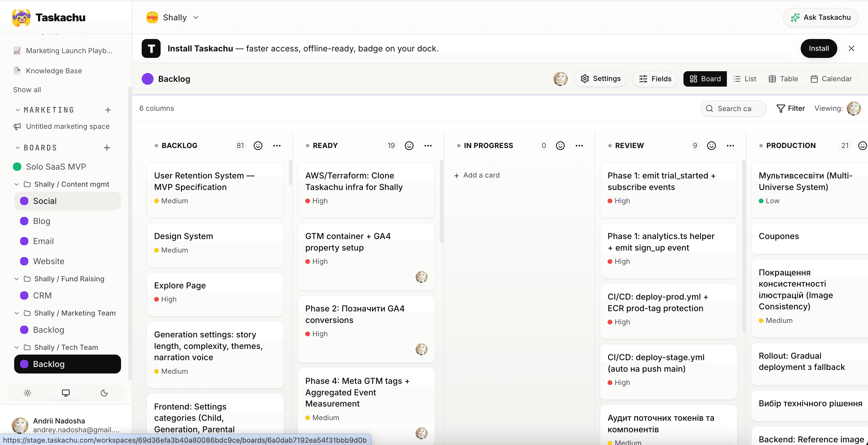
Task: Open the Coupones card
Action: (810, 239)
